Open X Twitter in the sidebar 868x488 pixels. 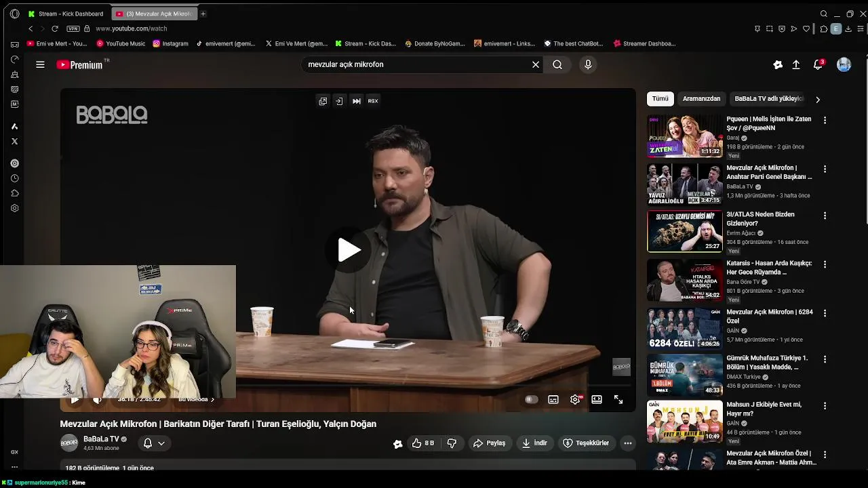pos(14,142)
